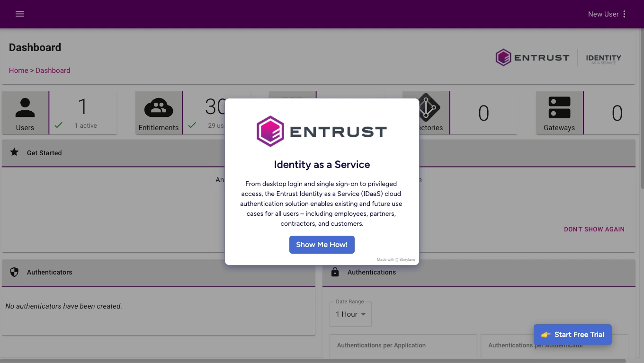The width and height of the screenshot is (644, 363).
Task: Click the Authentications per Application card title
Action: pos(381,345)
